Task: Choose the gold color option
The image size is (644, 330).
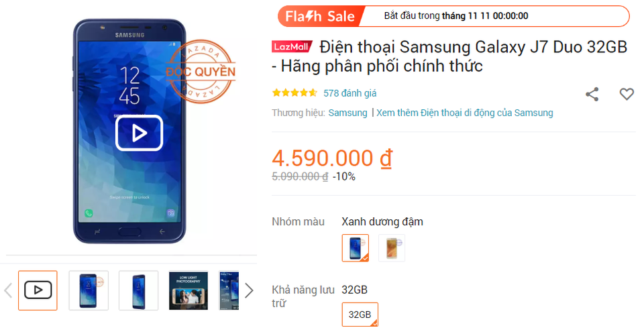Action: coord(391,248)
